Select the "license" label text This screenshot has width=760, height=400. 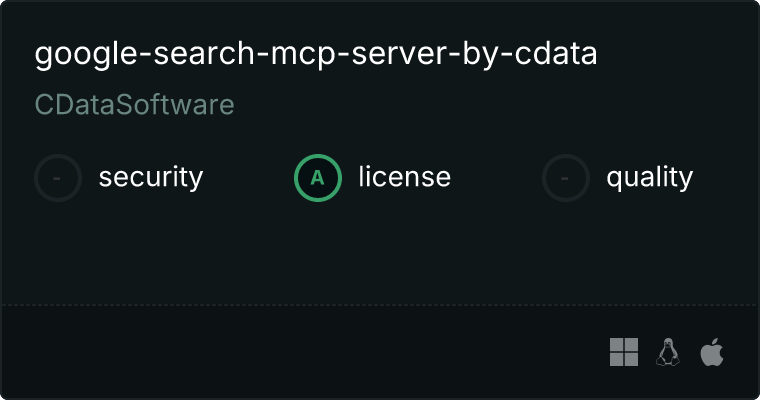coord(404,178)
